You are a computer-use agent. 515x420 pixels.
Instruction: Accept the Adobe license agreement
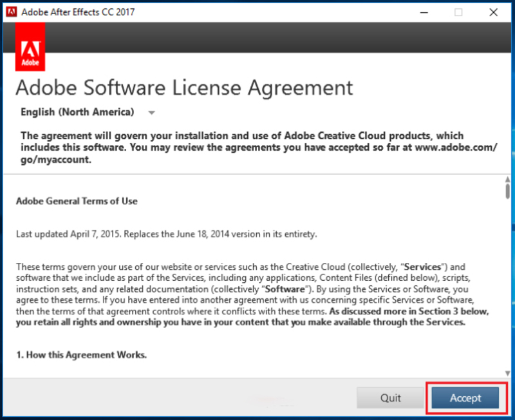[465, 397]
